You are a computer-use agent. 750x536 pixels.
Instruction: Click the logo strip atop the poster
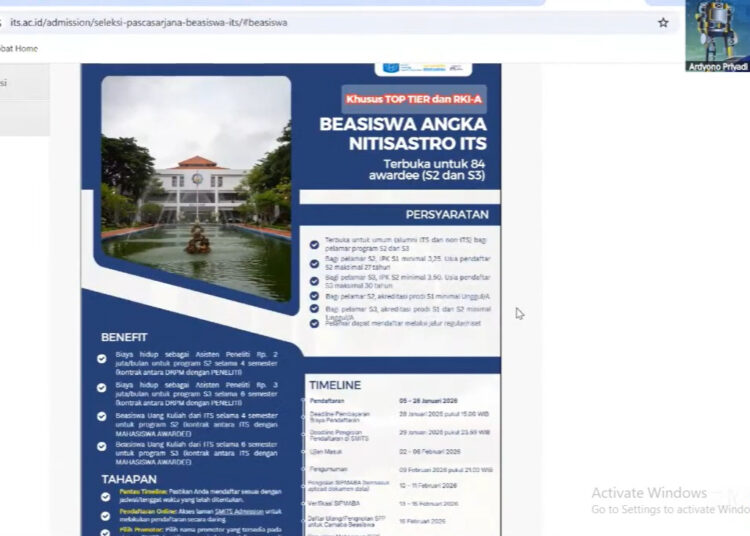(423, 69)
